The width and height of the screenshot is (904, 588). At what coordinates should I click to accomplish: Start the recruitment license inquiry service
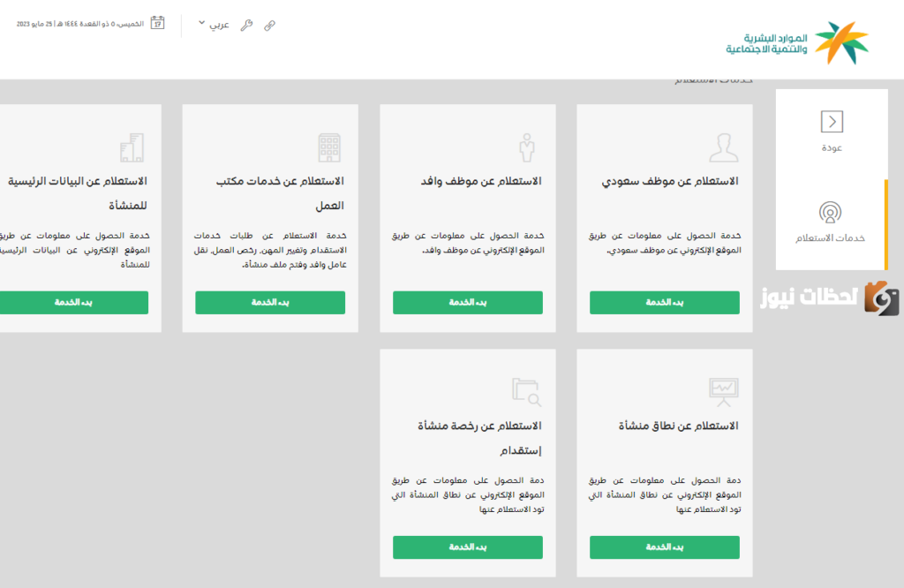(x=468, y=547)
